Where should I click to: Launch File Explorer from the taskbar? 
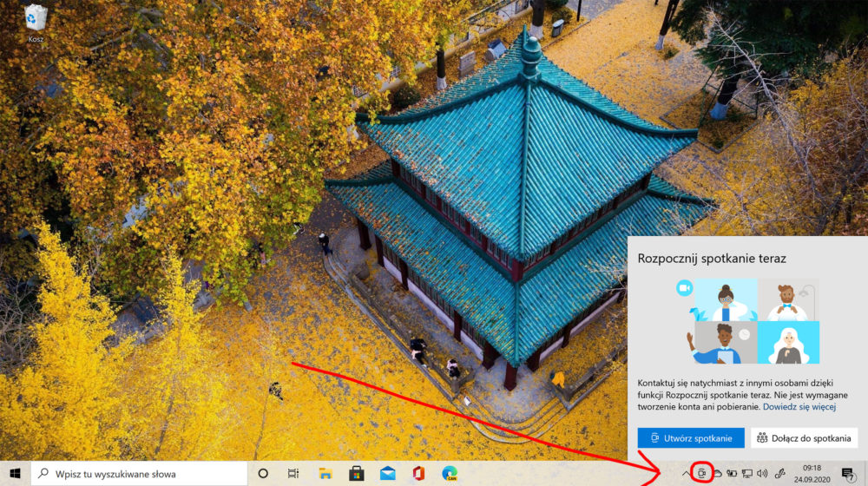pos(325,473)
